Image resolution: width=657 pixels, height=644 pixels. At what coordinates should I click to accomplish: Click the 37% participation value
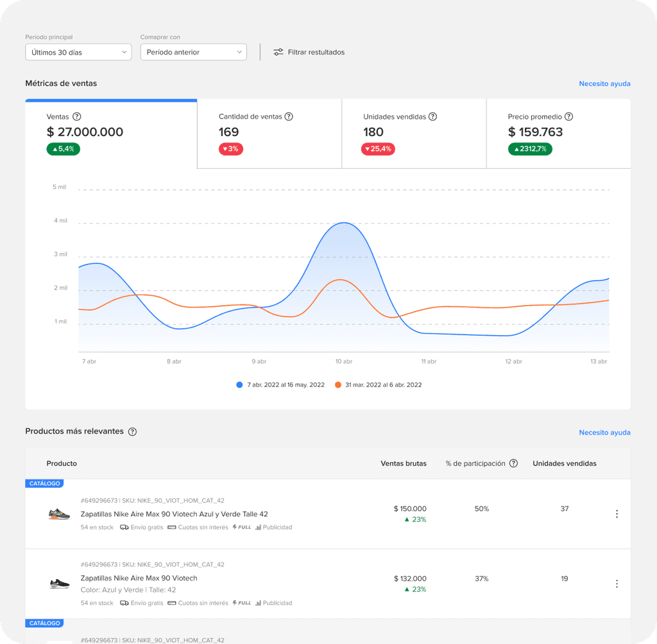pyautogui.click(x=481, y=579)
